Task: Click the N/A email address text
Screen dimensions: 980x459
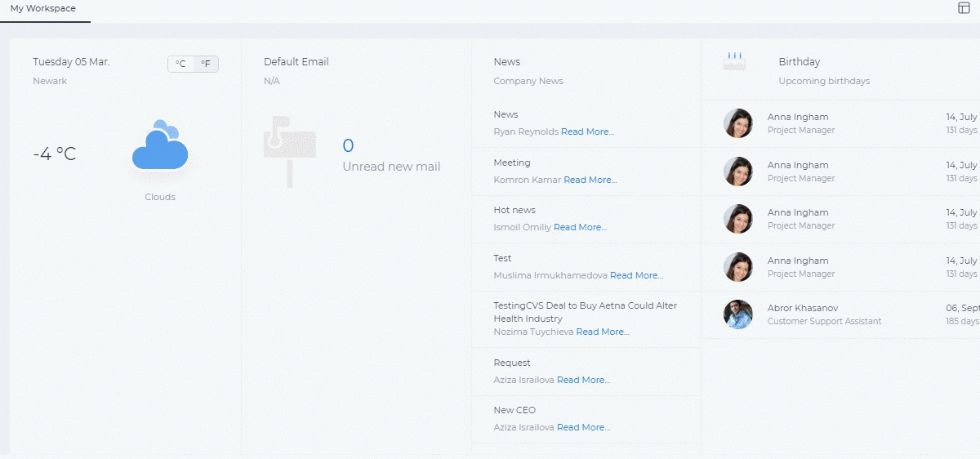Action: (x=272, y=81)
